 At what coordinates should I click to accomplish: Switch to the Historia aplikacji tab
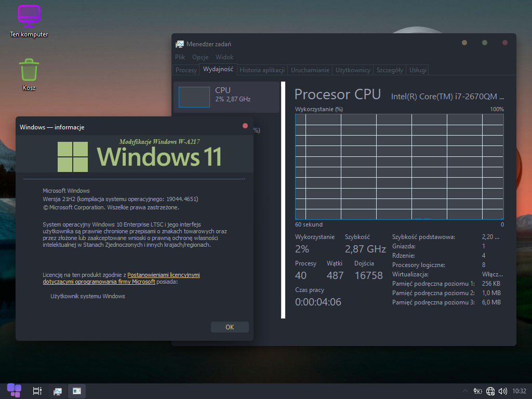pos(262,70)
